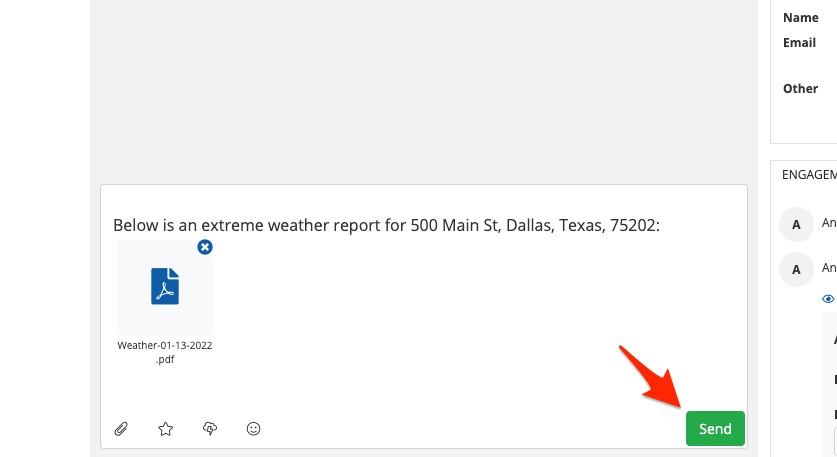The width and height of the screenshot is (837, 457).
Task: Click the second avatar "A" in engagement list
Action: 796,269
